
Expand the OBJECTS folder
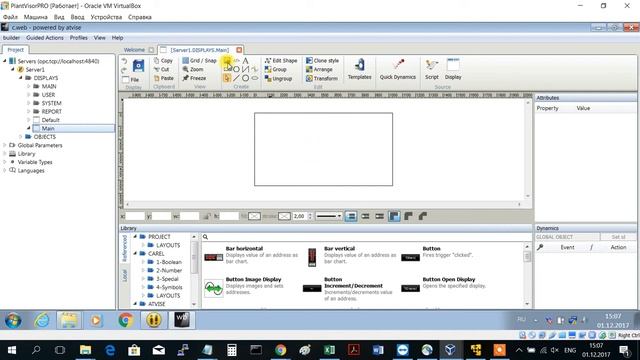pos(20,137)
